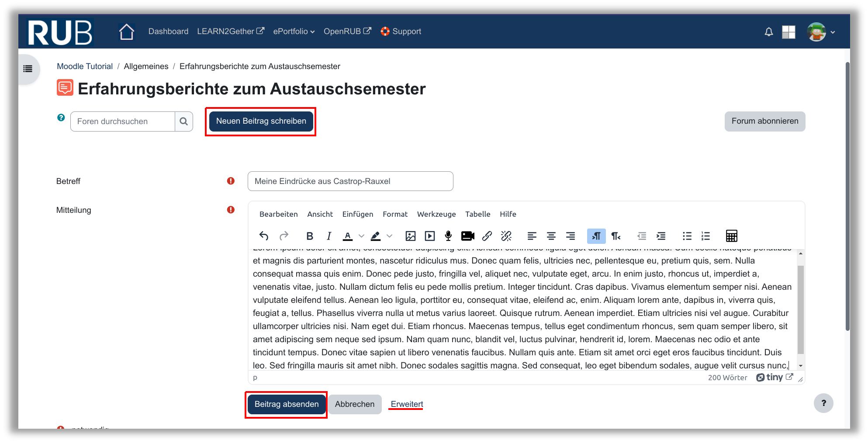
Task: Open the Einfügen editor menu
Action: (x=357, y=214)
